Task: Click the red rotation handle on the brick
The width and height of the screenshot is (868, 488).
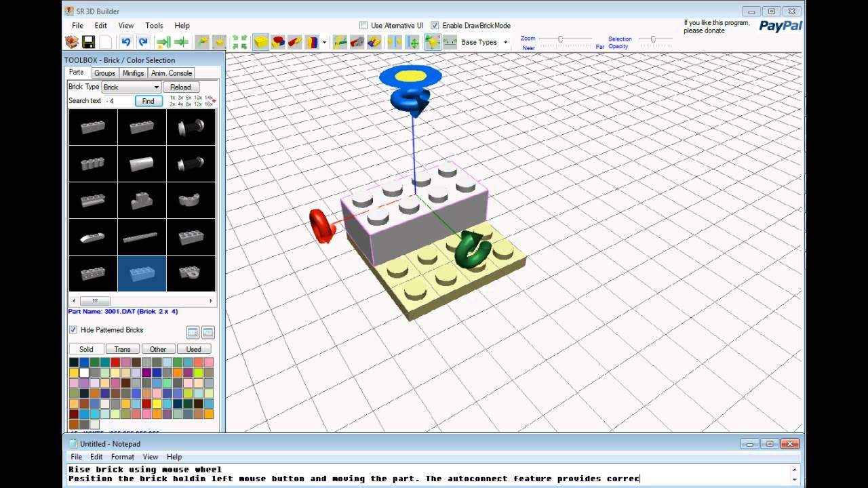Action: [x=322, y=226]
